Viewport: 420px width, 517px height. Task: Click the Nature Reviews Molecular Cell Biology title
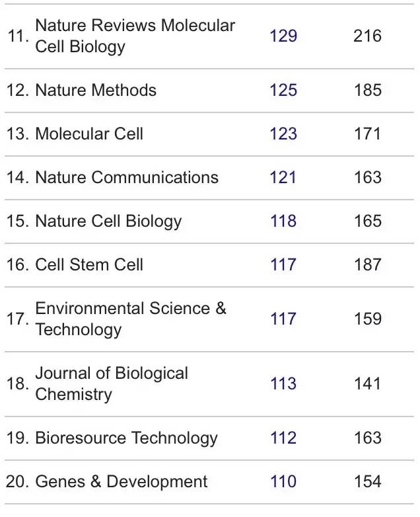pyautogui.click(x=135, y=36)
